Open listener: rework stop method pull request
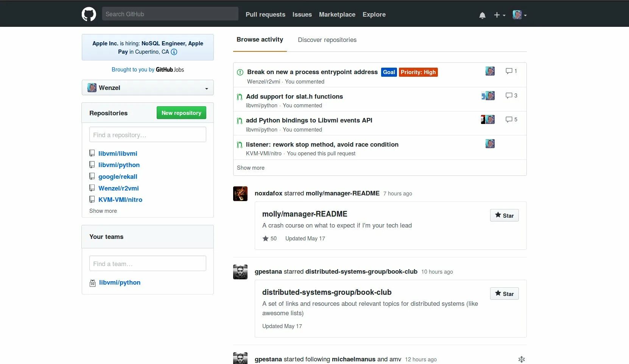Image resolution: width=629 pixels, height=364 pixels. 322,144
